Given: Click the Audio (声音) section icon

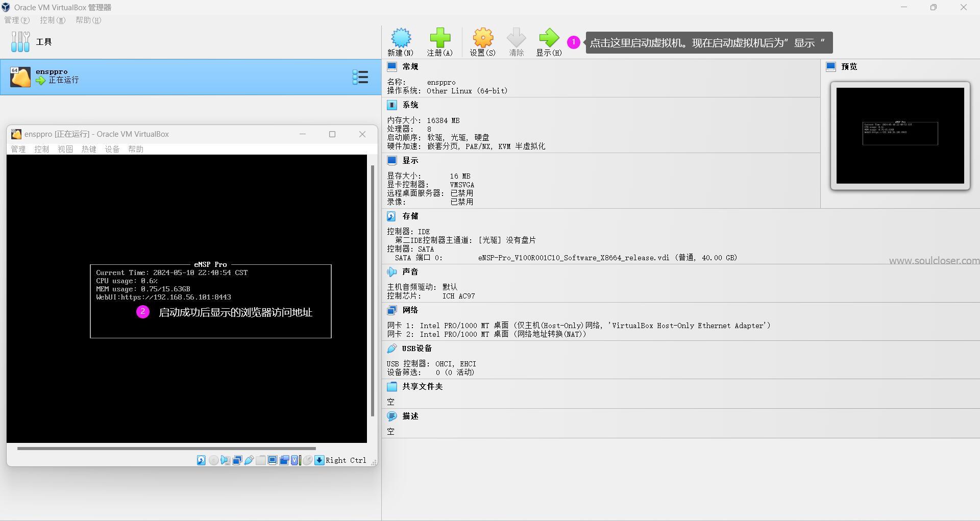Looking at the screenshot, I should 392,271.
